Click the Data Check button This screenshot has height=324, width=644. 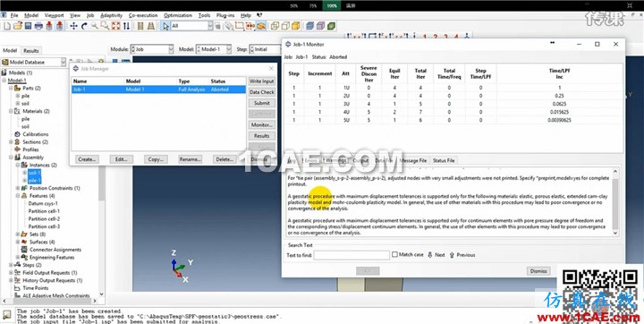261,92
